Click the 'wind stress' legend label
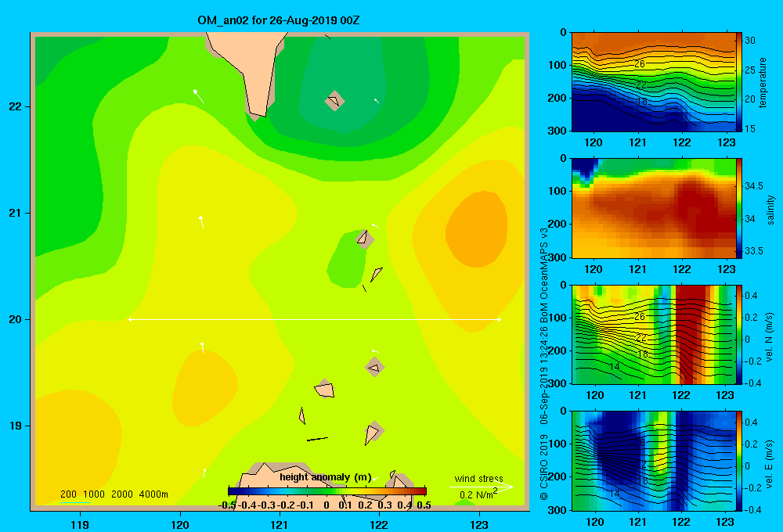This screenshot has height=532, width=783. (478, 478)
